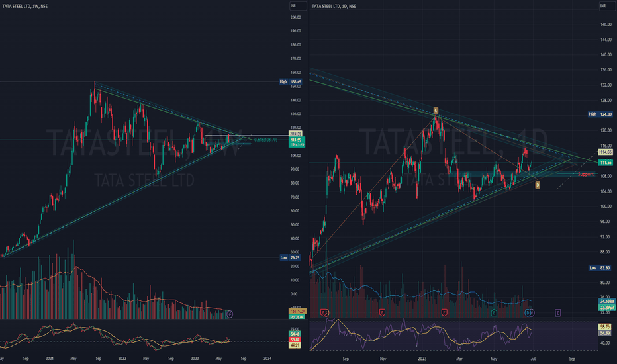The width and height of the screenshot is (617, 364).
Task: Click the Nov label on daily time axis
Action: pos(383,359)
